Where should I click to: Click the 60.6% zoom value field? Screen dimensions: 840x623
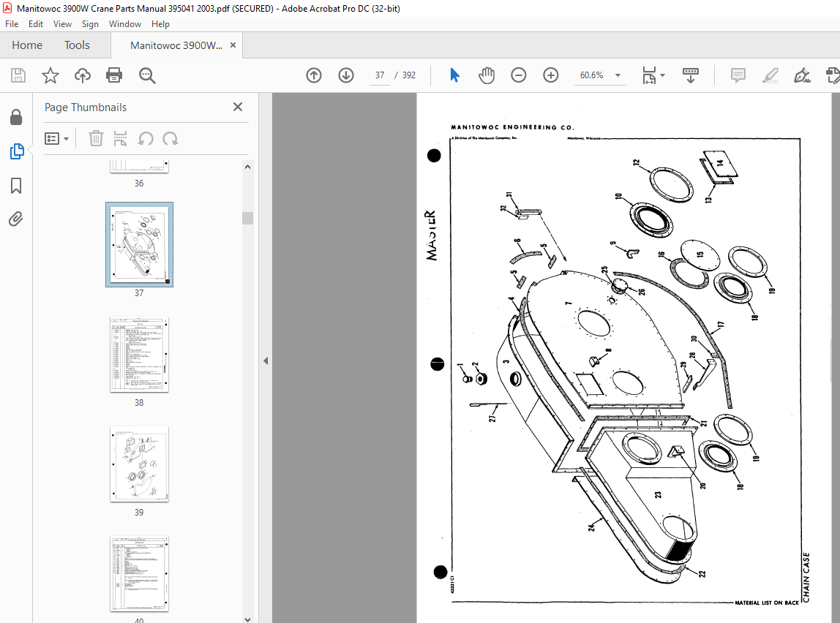click(x=591, y=75)
